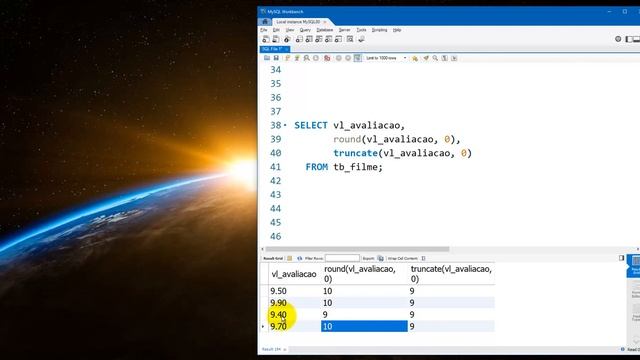Viewport: 640px width, 360px height.
Task: Toggle word wrapping icon in editor toolbar
Action: tap(454, 58)
